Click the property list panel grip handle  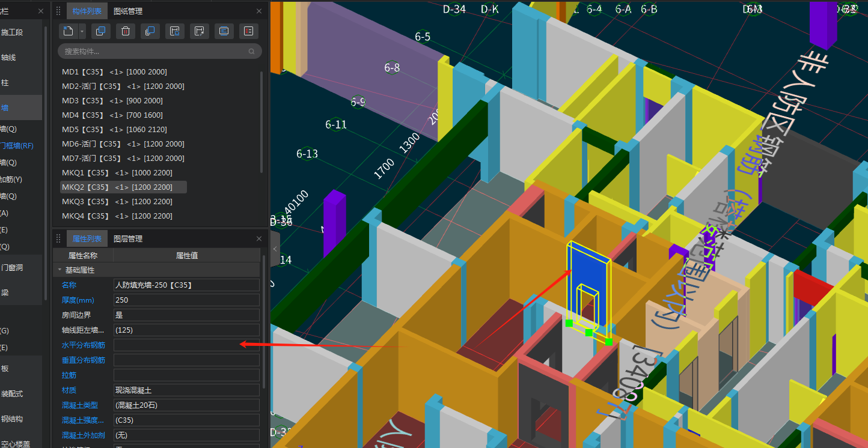click(x=59, y=238)
